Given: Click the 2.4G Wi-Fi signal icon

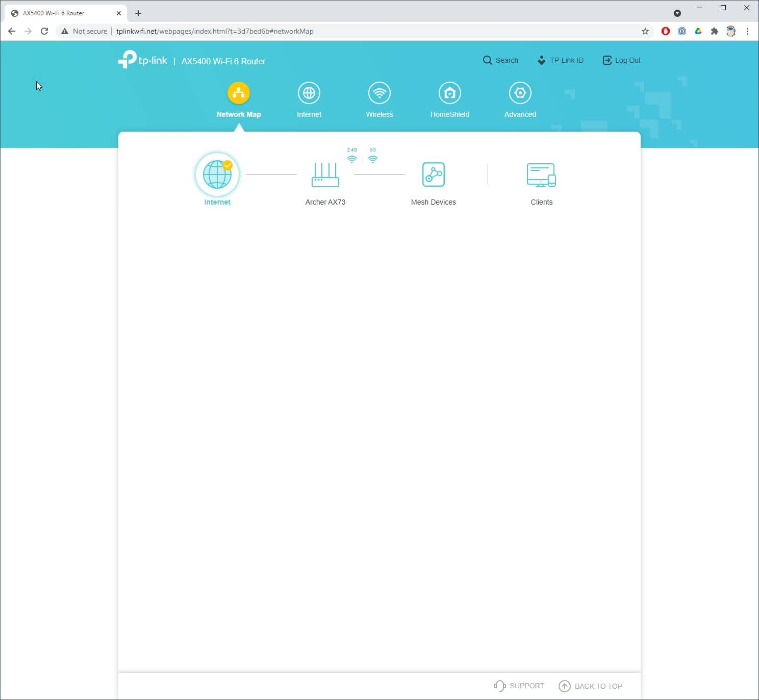Looking at the screenshot, I should pos(352,159).
